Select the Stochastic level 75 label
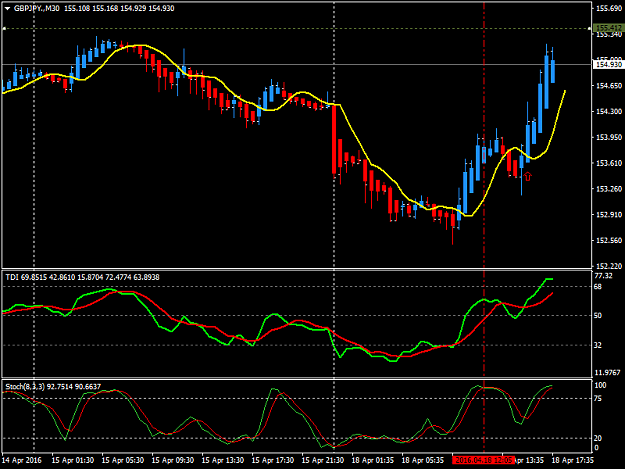The height and width of the screenshot is (469, 625). (598, 398)
